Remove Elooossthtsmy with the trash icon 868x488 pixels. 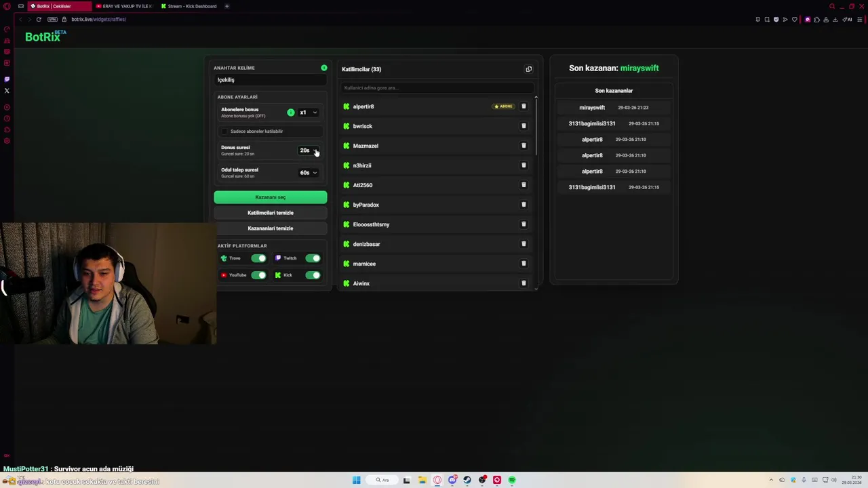tap(524, 224)
